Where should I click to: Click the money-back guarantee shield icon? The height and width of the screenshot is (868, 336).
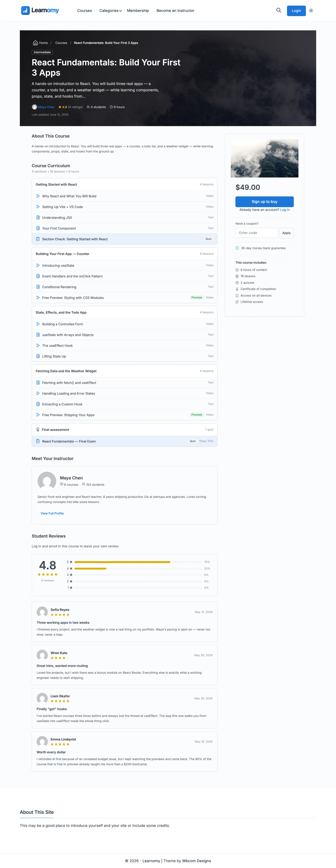pos(237,248)
